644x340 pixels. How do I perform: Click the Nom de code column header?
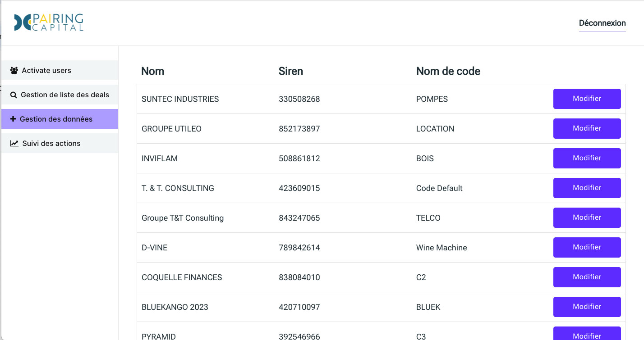pos(448,71)
